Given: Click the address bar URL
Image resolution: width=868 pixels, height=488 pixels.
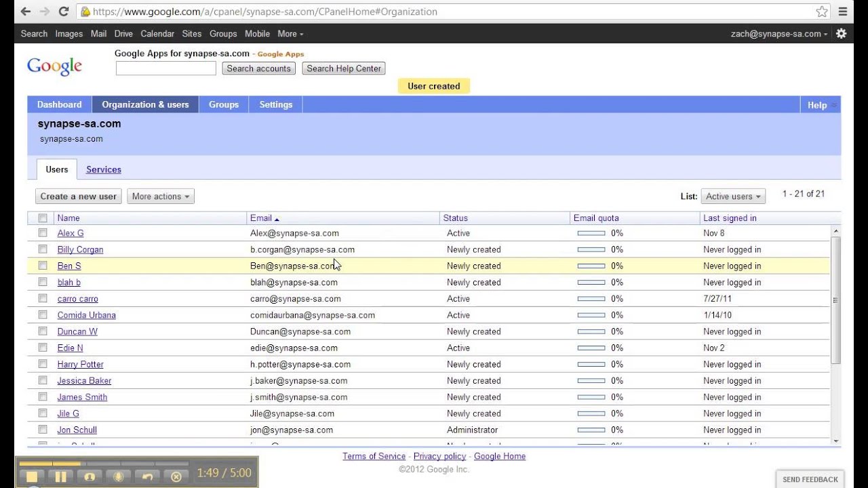Looking at the screenshot, I should (x=264, y=12).
